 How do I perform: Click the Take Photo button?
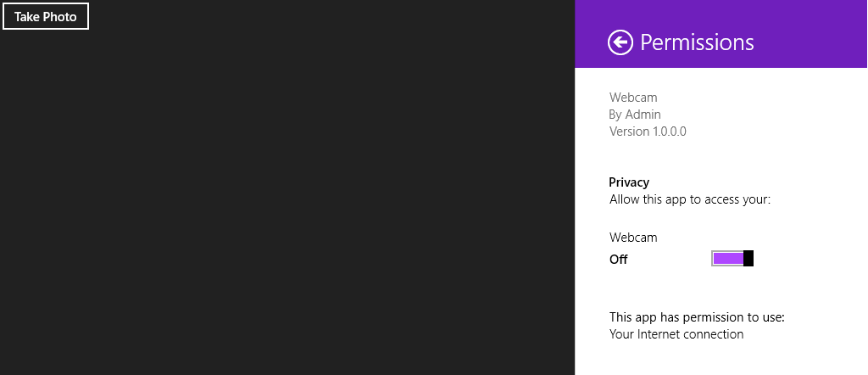pos(46,17)
